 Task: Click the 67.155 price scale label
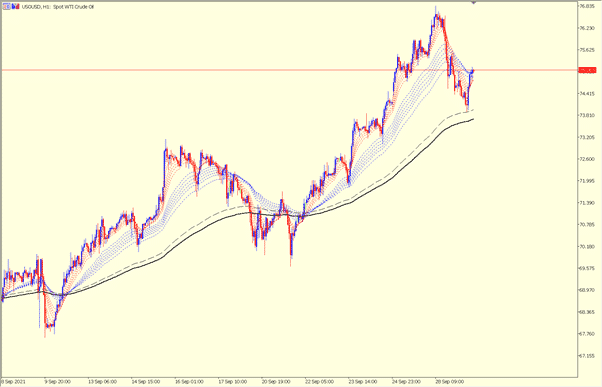pos(587,356)
